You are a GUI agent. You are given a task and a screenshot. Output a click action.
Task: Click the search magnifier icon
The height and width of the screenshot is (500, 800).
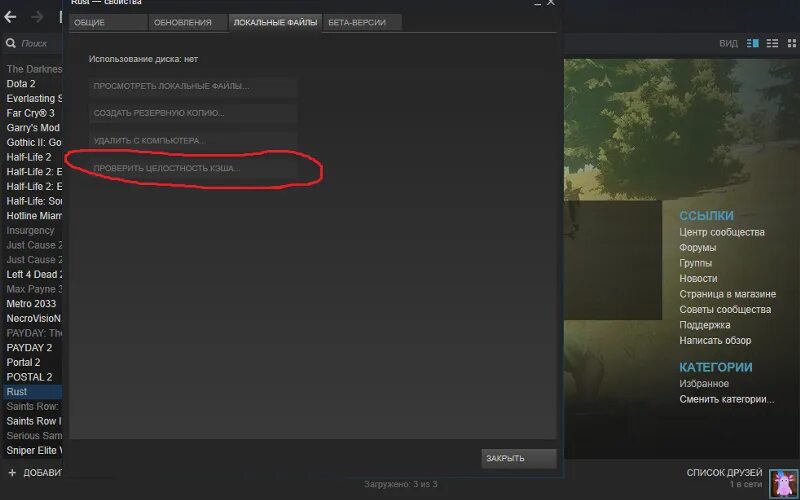pos(11,43)
